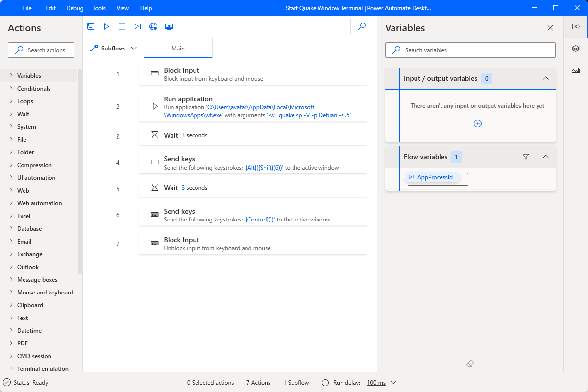588x392 pixels.
Task: Collapse the Input / output variables section
Action: [546, 78]
